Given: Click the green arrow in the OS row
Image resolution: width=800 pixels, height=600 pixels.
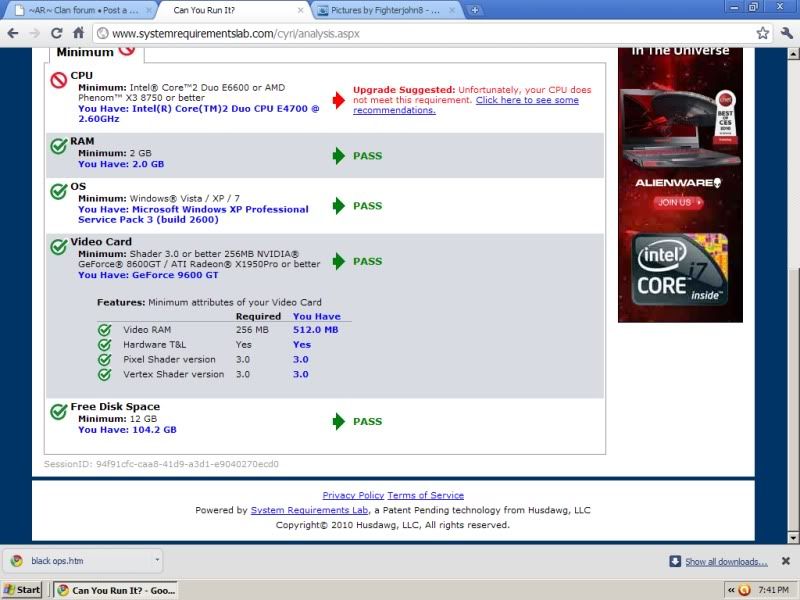Looking at the screenshot, I should (x=338, y=206).
